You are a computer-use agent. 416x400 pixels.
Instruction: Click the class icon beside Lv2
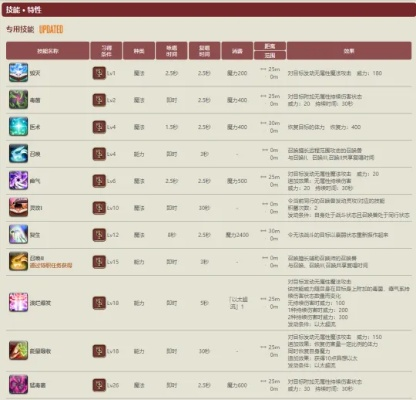99,100
